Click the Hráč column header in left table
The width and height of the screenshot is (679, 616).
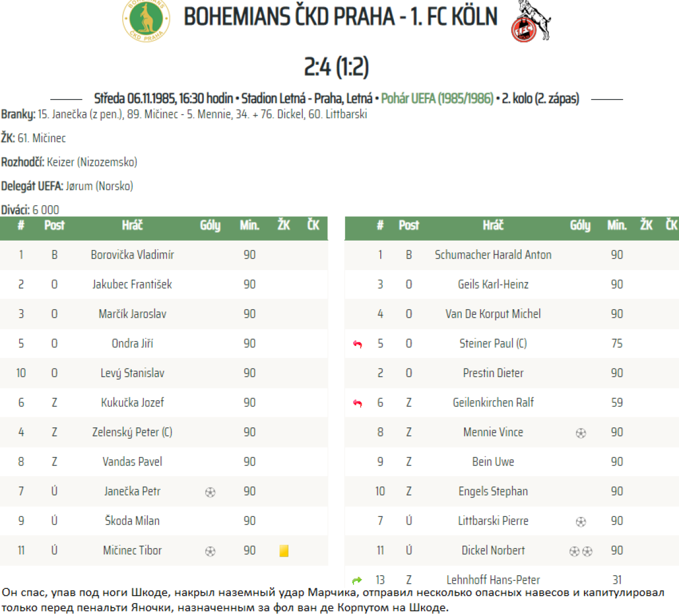[132, 225]
